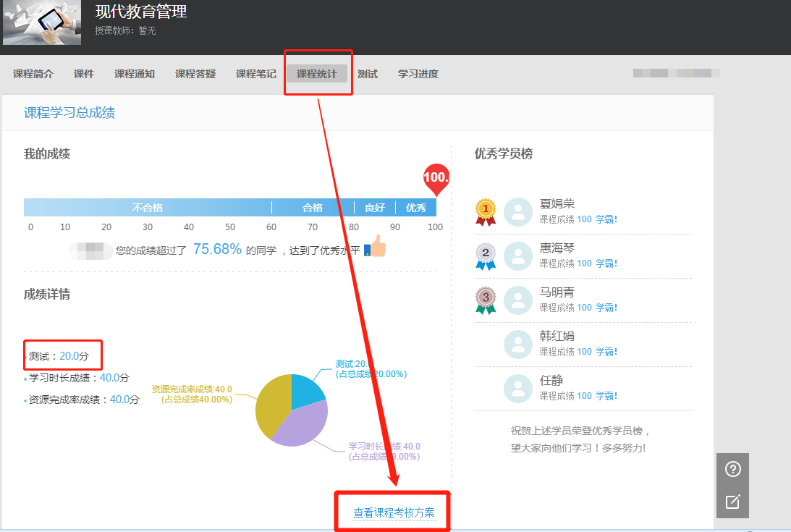Go to the 课程答疑 tab
This screenshot has width=791, height=532.
point(195,74)
